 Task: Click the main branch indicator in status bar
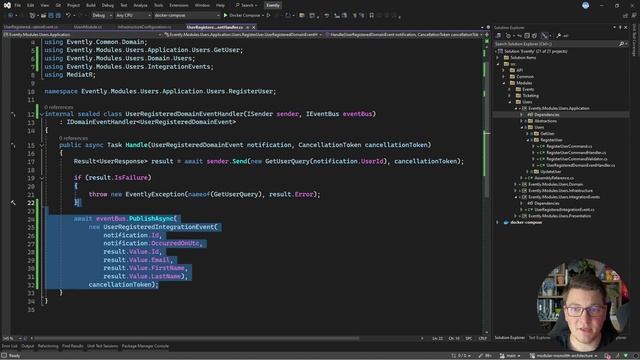point(510,356)
